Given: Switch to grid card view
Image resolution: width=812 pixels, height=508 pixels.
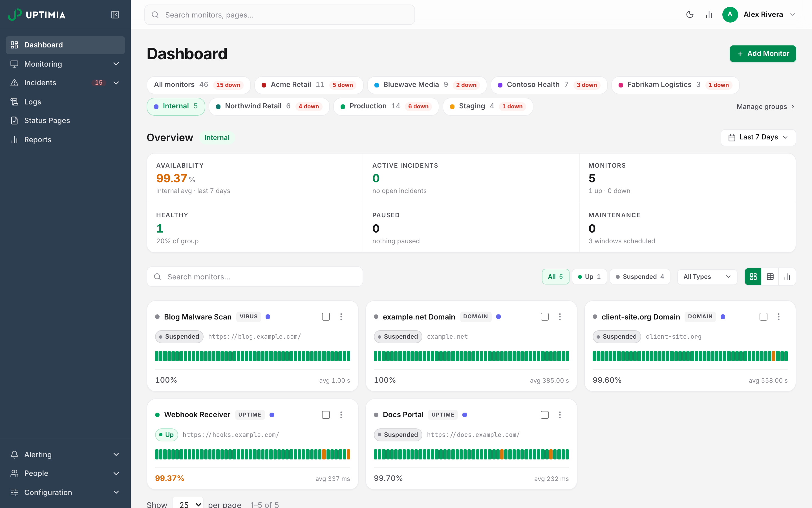Looking at the screenshot, I should click(x=753, y=277).
